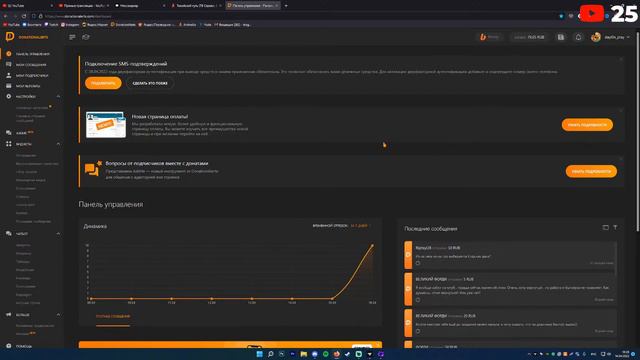Open Firefox from the taskbar
Screen dimensions: 640x360
pyautogui.click(x=337, y=354)
